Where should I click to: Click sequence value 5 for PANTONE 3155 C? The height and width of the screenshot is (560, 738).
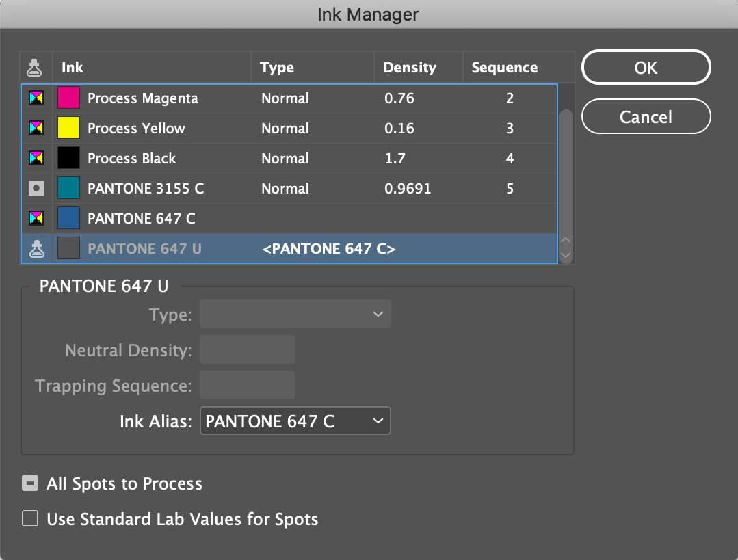(510, 189)
